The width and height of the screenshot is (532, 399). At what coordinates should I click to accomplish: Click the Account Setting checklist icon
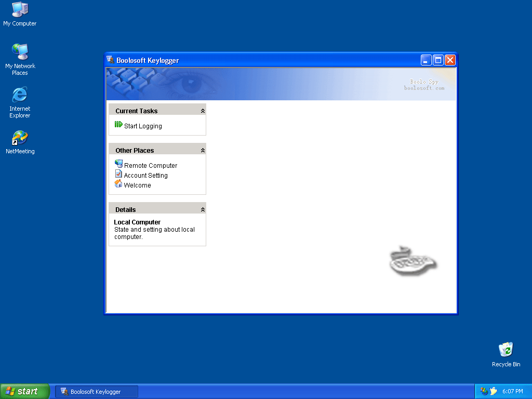pyautogui.click(x=118, y=174)
